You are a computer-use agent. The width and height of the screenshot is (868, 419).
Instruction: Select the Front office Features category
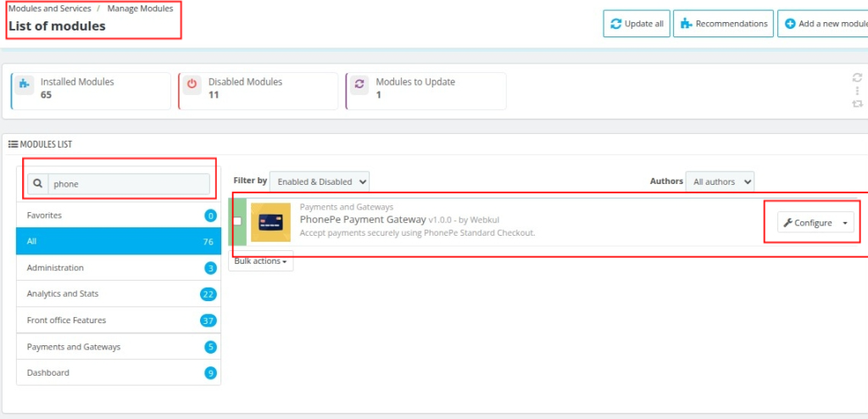119,321
